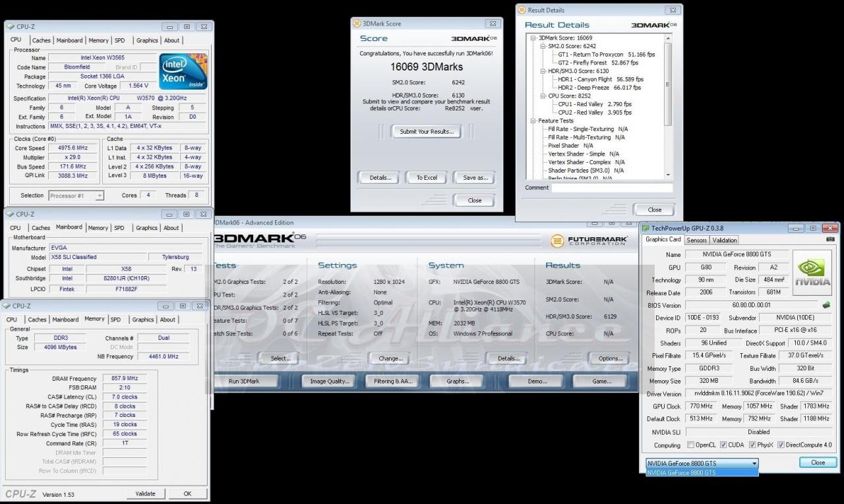The image size is (844, 504).
Task: Save BIOS using the chip icon in GPU-Z
Action: tap(826, 305)
